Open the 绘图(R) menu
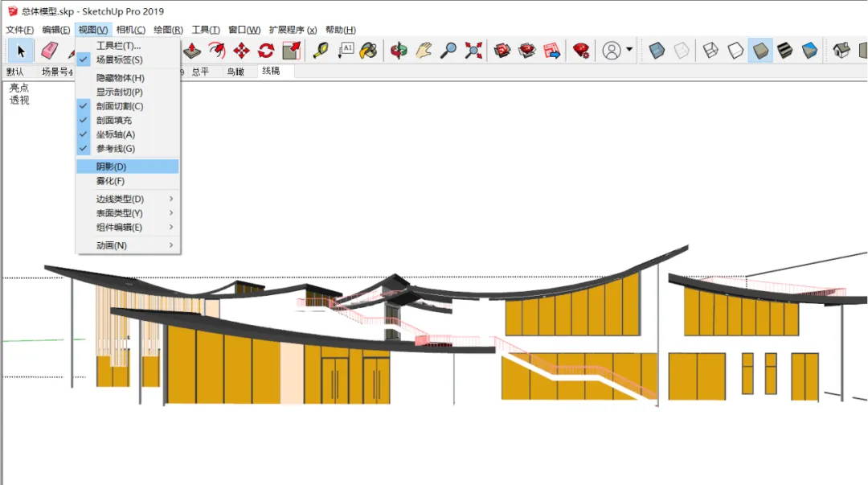The image size is (868, 485). (168, 30)
